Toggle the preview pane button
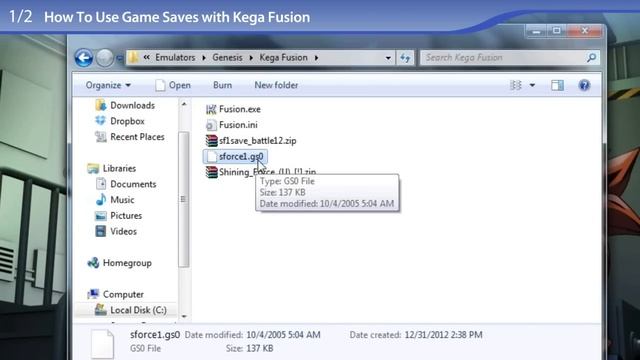 click(x=557, y=85)
